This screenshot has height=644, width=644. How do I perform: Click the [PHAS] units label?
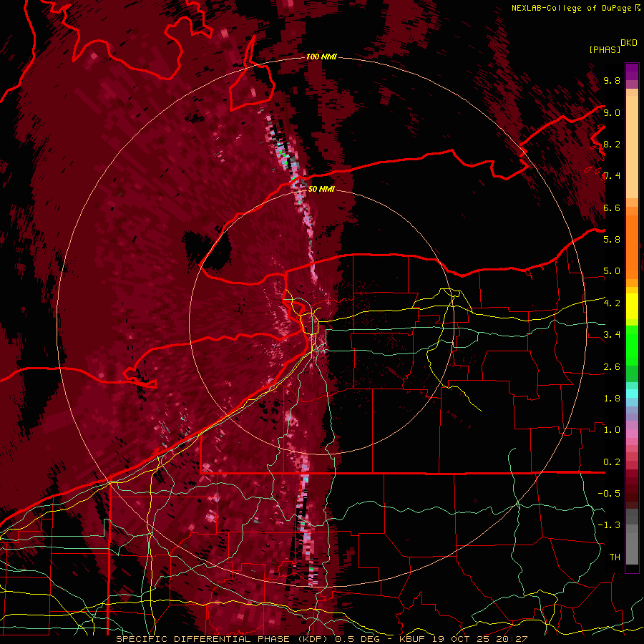(605, 49)
